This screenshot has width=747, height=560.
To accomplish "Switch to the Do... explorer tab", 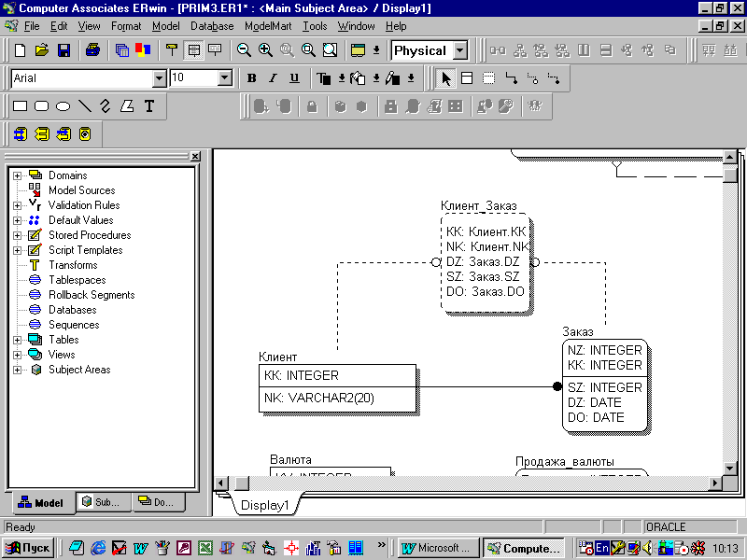I will tap(157, 502).
